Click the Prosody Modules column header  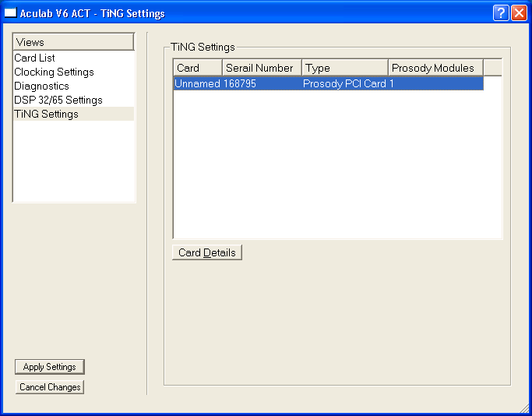pyautogui.click(x=435, y=68)
